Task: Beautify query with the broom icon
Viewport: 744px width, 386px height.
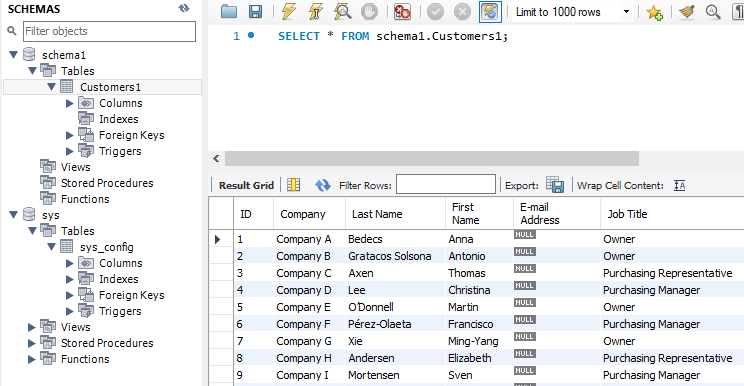Action: coord(686,12)
